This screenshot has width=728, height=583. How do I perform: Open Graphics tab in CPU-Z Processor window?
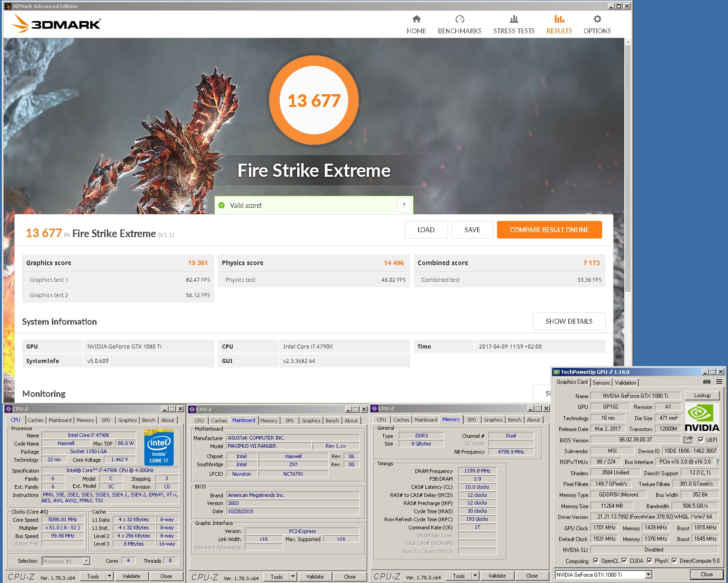(x=128, y=420)
